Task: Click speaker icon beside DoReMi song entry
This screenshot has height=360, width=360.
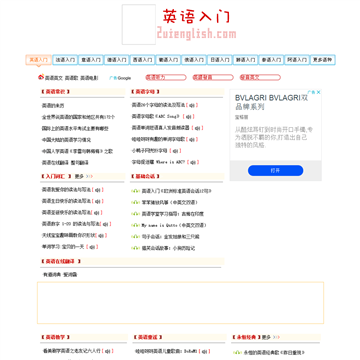Action: pos(204,351)
